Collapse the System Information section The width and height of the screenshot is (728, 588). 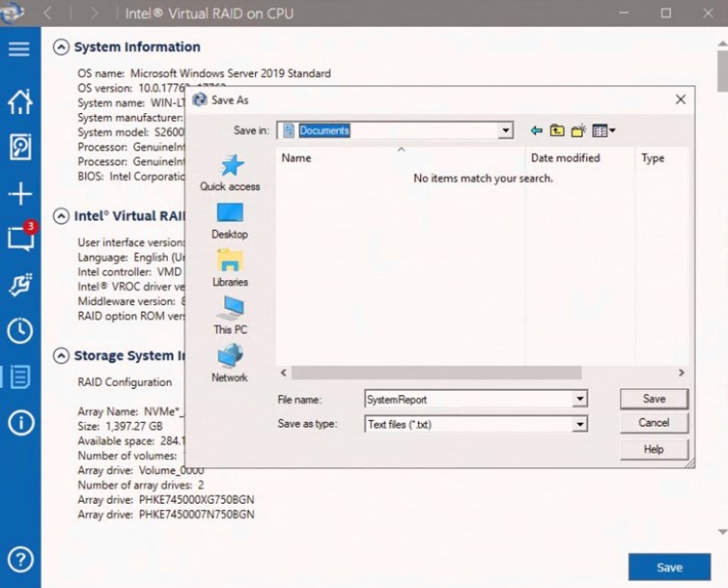[61, 47]
